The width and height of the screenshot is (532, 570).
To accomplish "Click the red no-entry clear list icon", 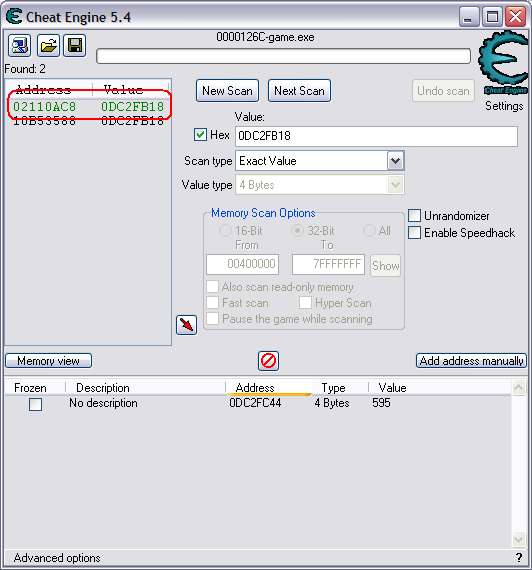I will tap(268, 361).
